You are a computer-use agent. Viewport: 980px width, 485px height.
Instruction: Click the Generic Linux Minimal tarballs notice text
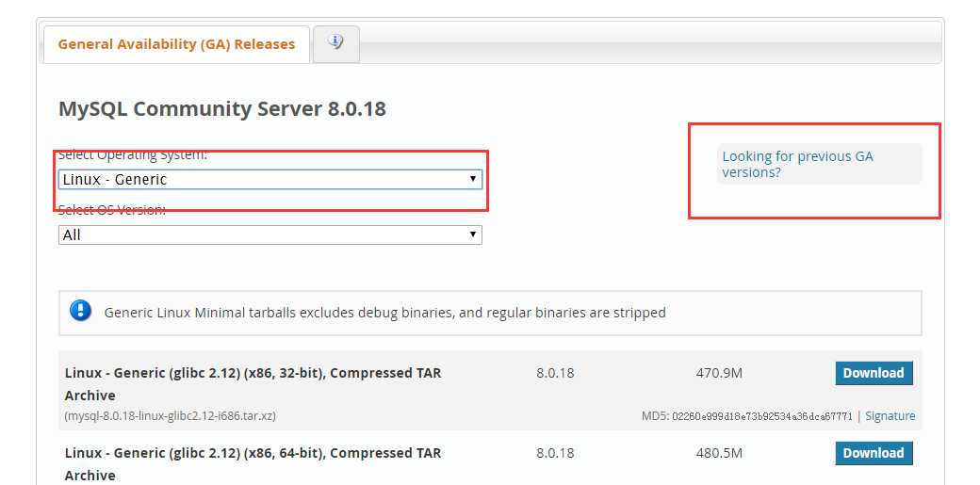pyautogui.click(x=385, y=313)
